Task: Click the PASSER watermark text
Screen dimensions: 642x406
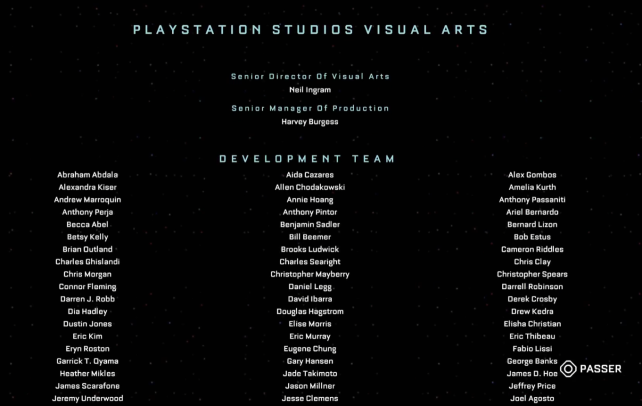Action: click(x=600, y=369)
